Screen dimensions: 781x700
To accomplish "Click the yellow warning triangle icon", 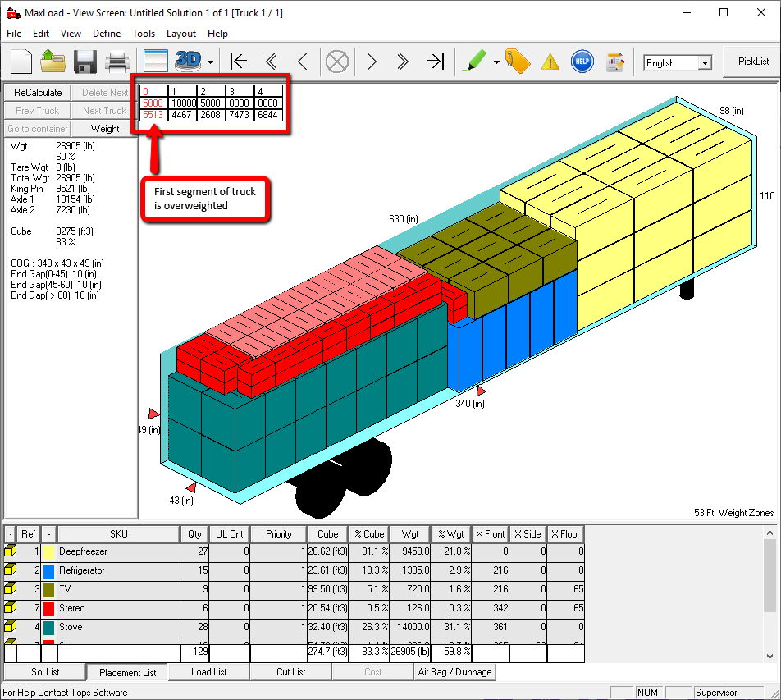I will pyautogui.click(x=550, y=62).
